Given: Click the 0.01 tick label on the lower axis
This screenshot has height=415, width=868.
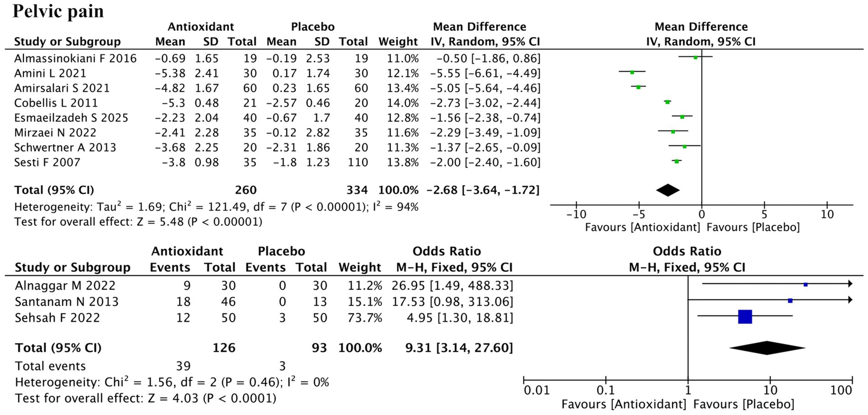Looking at the screenshot, I should tap(537, 390).
